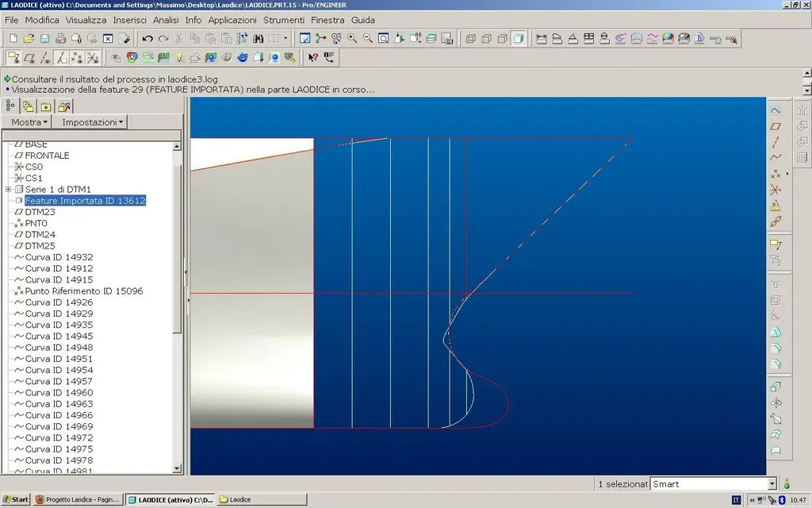The height and width of the screenshot is (508, 812).
Task: Toggle datum planes display
Action: (29, 57)
